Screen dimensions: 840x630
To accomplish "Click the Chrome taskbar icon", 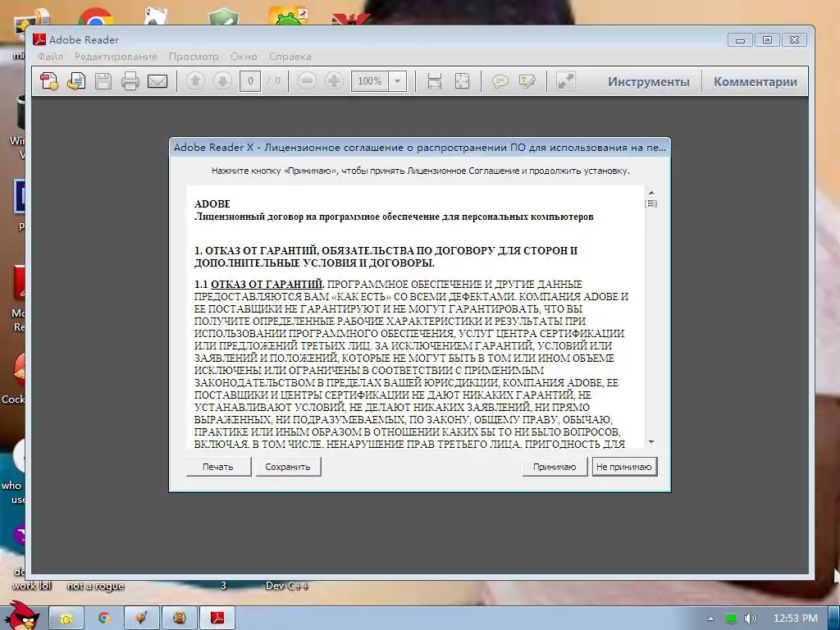I will (104, 619).
